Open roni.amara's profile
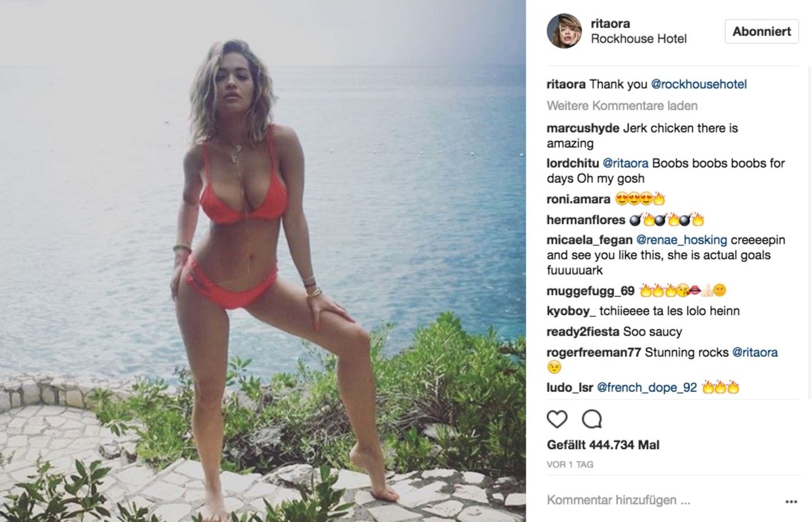Image resolution: width=812 pixels, height=522 pixels. pos(578,200)
